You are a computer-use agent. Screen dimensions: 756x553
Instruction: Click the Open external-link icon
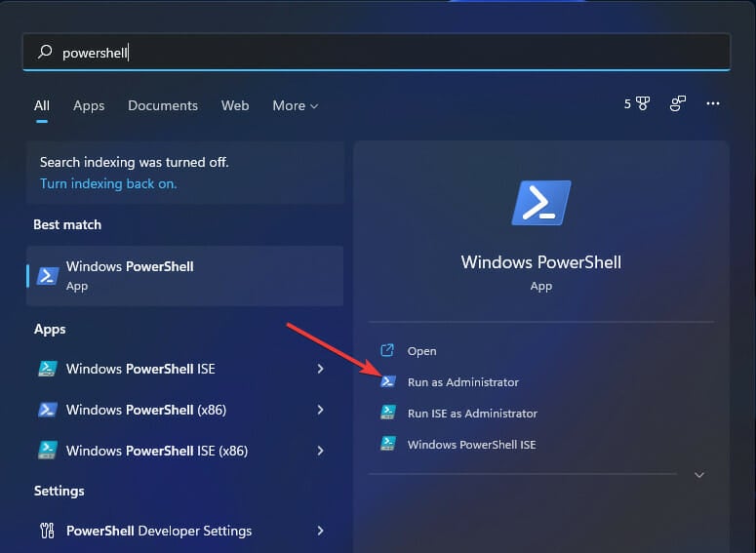point(387,350)
